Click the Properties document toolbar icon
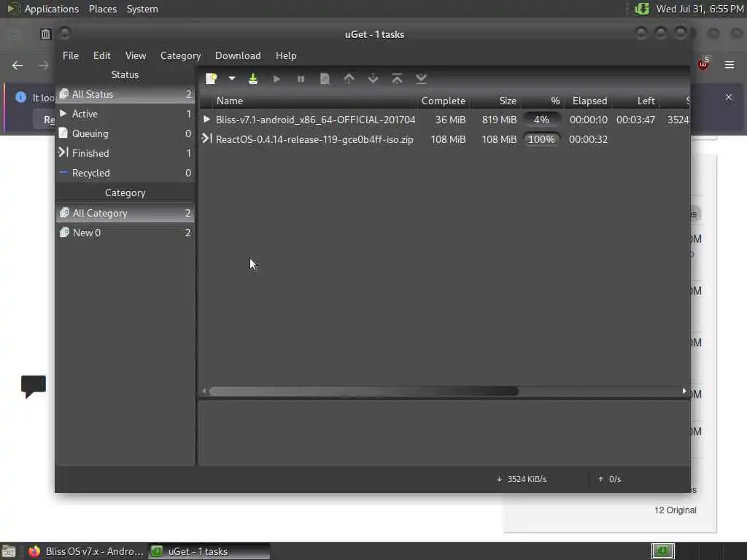The image size is (747, 560). tap(325, 79)
